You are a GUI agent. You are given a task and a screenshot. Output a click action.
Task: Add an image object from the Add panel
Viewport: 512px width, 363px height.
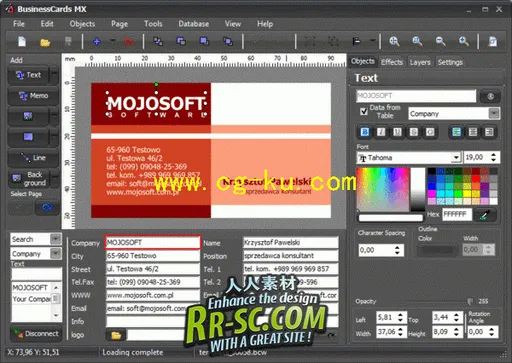click(x=28, y=116)
